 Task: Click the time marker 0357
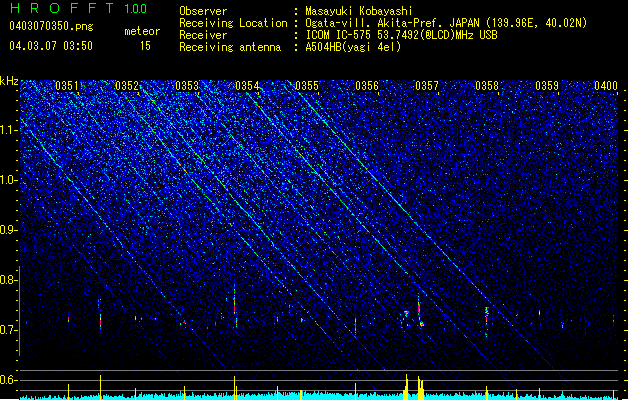click(427, 86)
